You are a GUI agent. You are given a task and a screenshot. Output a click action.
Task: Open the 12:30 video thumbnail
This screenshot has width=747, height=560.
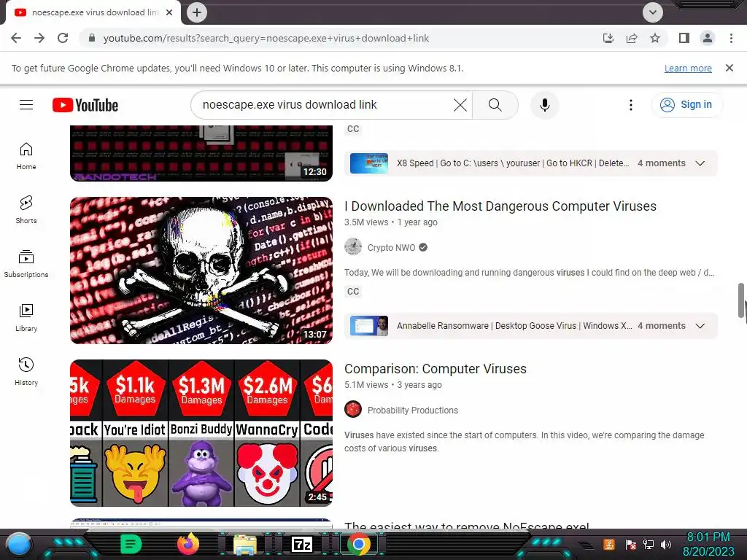[x=201, y=153]
